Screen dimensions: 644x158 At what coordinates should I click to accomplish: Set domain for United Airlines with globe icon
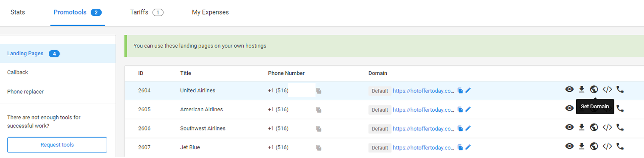(594, 89)
